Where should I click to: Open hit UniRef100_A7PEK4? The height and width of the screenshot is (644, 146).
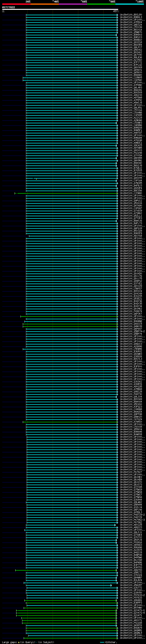[x=131, y=22]
